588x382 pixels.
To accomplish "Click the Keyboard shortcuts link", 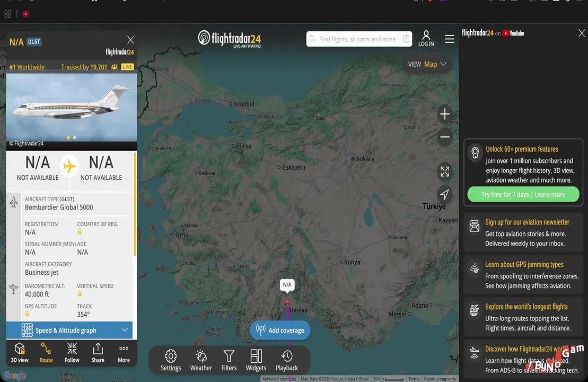I will pos(279,379).
